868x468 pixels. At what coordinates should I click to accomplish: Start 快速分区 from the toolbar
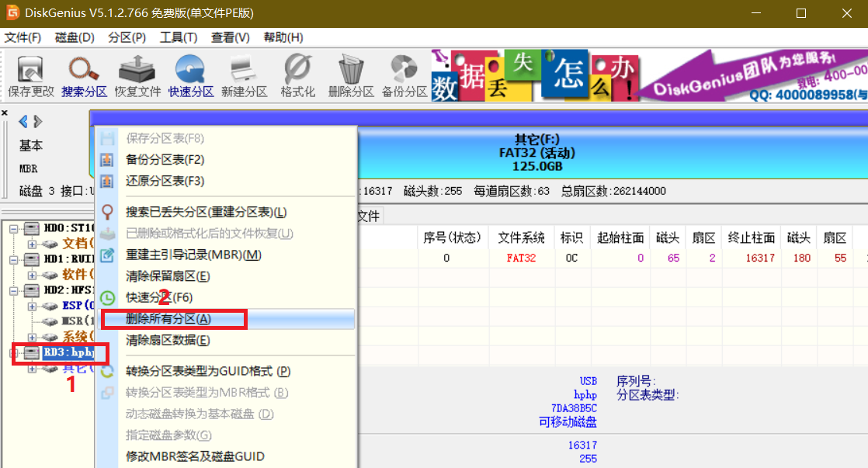[x=191, y=76]
